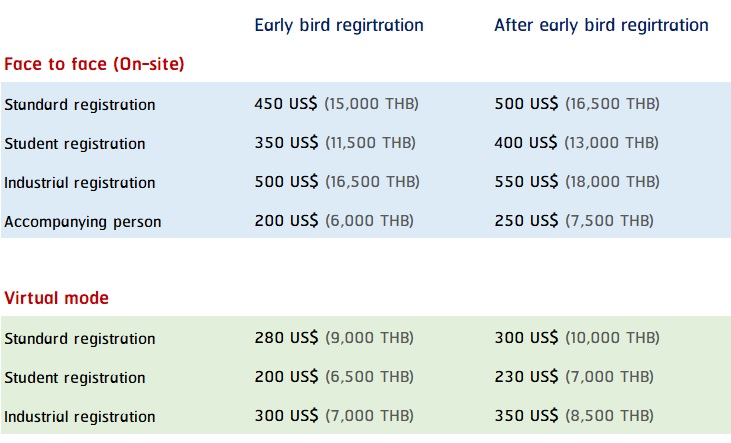Click on-site Industrial registration row label
This screenshot has height=443, width=731.
80,183
